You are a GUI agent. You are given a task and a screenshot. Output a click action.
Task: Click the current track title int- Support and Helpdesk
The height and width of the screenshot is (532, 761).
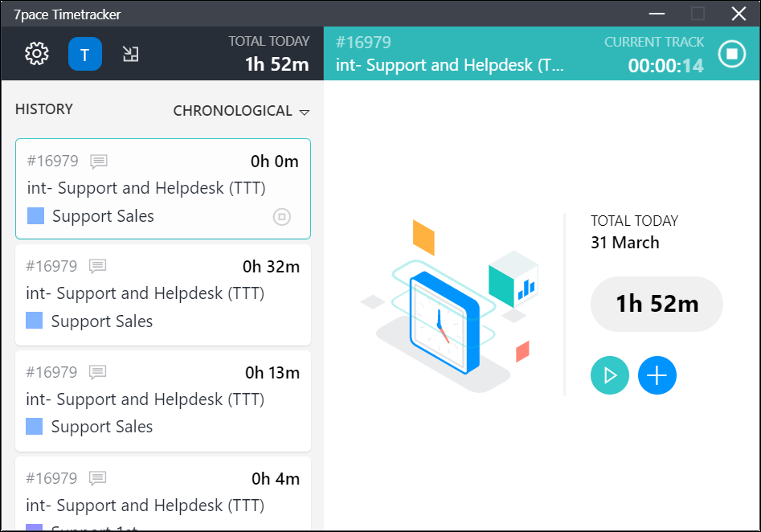(x=450, y=65)
